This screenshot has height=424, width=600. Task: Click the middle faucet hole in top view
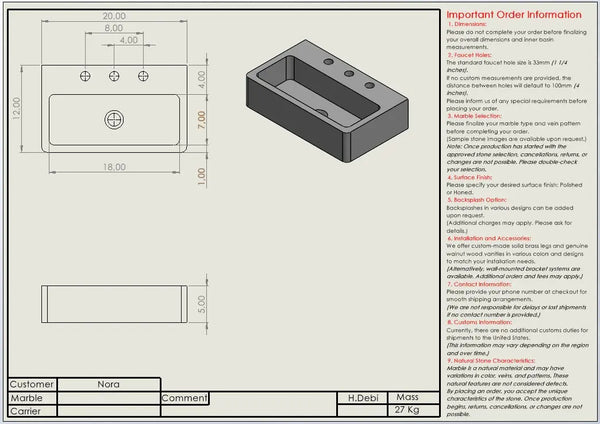coord(115,76)
